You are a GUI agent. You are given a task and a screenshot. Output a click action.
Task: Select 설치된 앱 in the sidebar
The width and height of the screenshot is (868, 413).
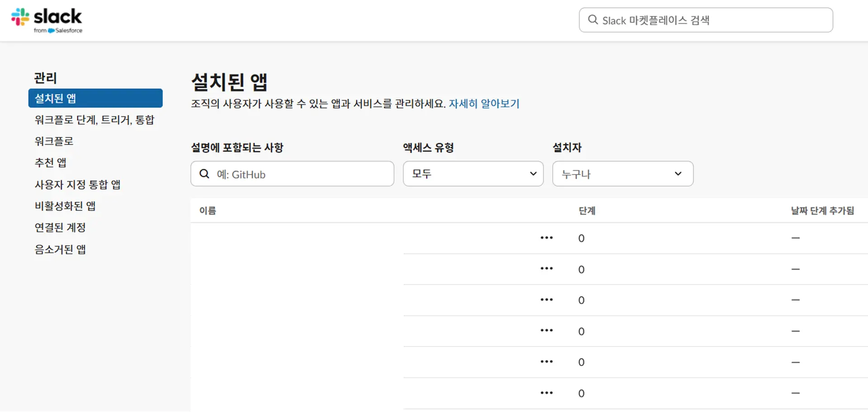95,98
